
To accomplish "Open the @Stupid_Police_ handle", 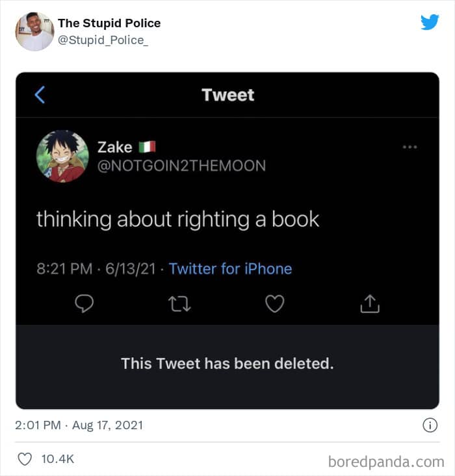I will tap(103, 40).
